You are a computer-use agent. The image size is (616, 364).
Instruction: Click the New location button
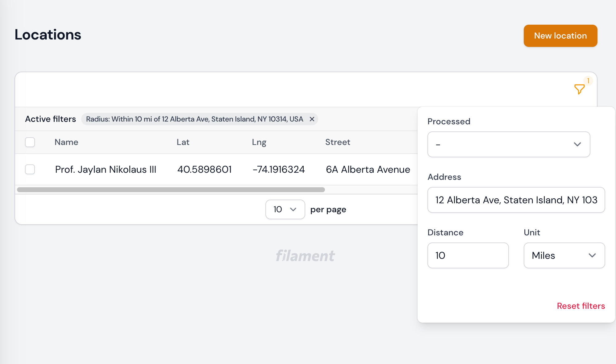point(560,36)
